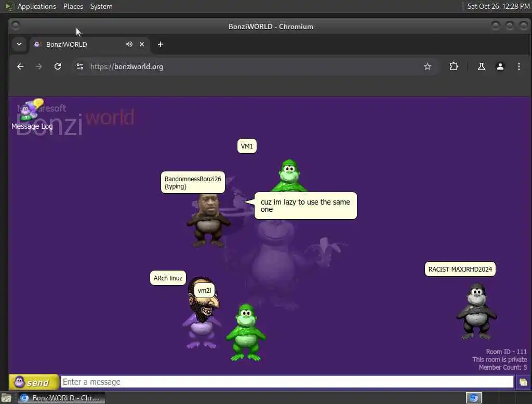Screen dimensions: 532x404
Task: Click the Room ID - 111 text
Action: pyautogui.click(x=506, y=352)
